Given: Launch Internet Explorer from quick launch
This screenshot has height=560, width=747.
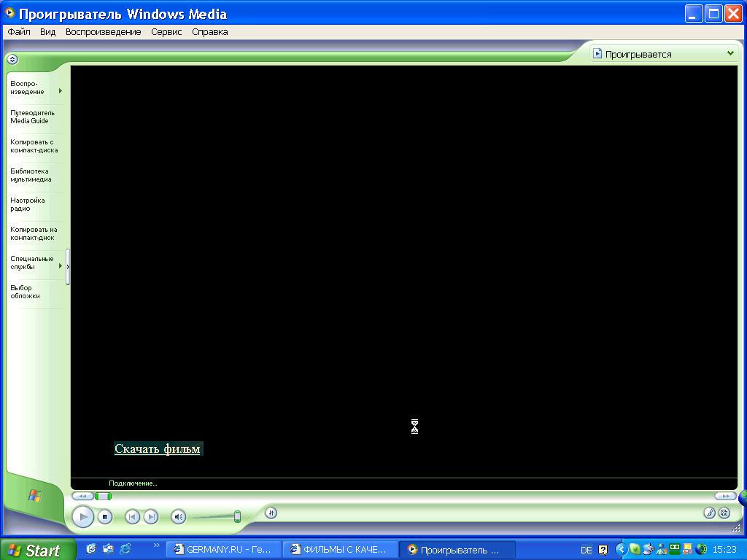Looking at the screenshot, I should [x=125, y=549].
